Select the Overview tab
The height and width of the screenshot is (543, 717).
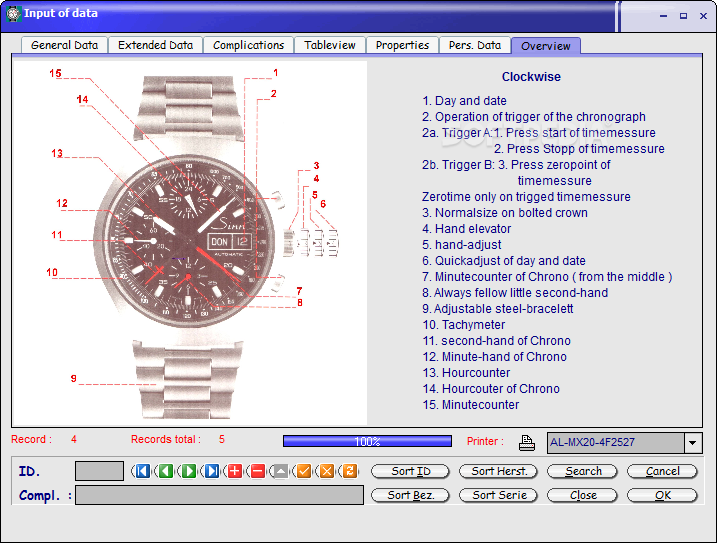click(546, 46)
